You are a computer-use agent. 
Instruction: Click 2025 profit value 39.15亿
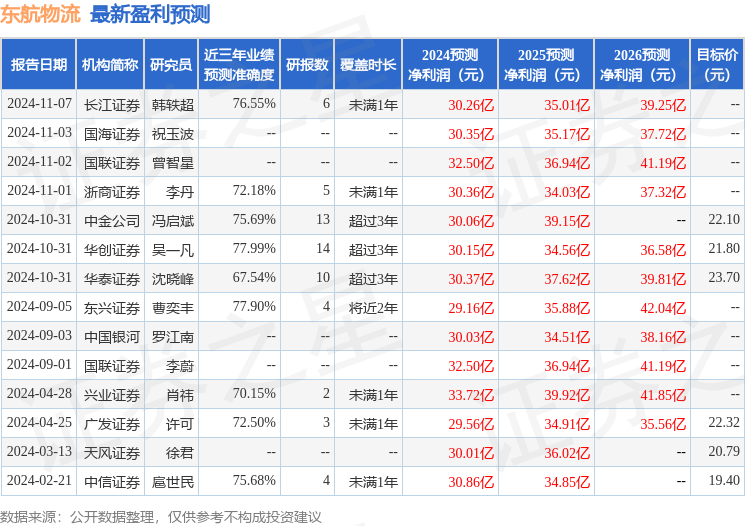pyautogui.click(x=567, y=221)
